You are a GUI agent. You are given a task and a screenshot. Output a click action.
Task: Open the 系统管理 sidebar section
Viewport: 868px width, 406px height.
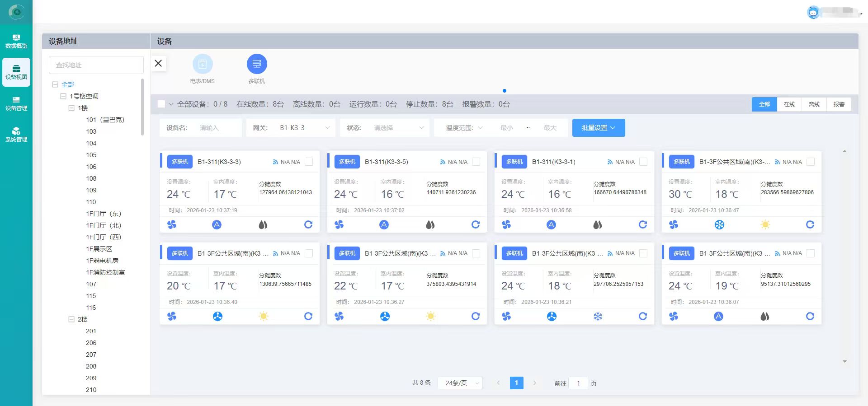click(x=16, y=135)
